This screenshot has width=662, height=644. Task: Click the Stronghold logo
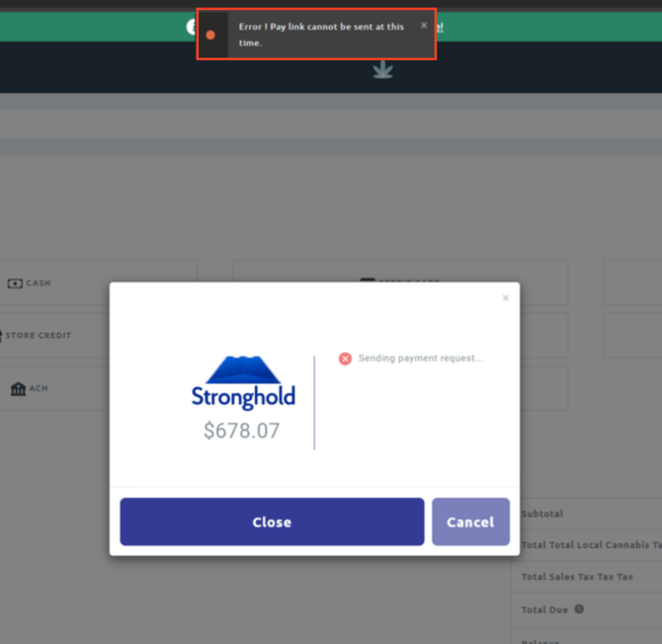[243, 382]
